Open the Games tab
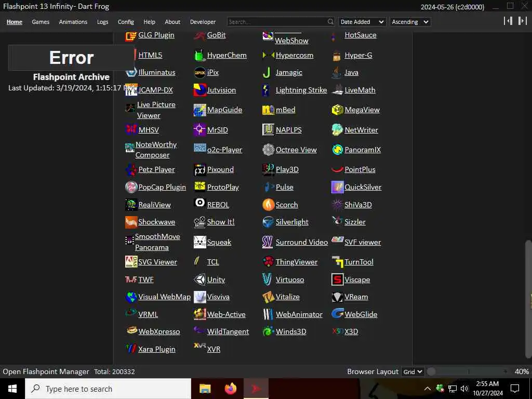Viewport: 532px width, 399px height. point(41,22)
